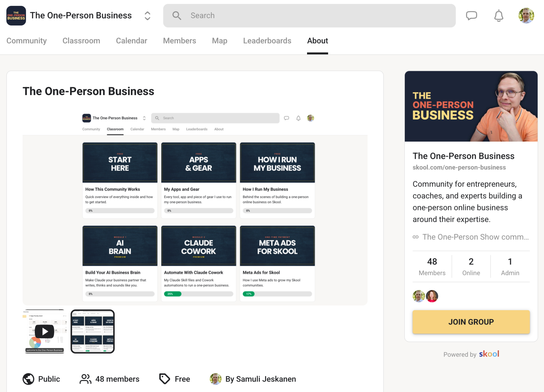The width and height of the screenshot is (544, 392).
Task: Focus the Search input field
Action: click(x=309, y=16)
